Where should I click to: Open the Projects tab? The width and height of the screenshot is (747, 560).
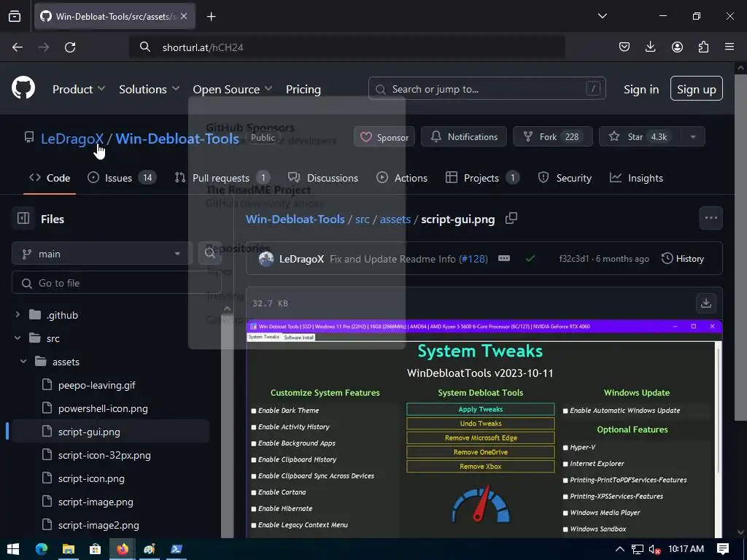coord(483,178)
